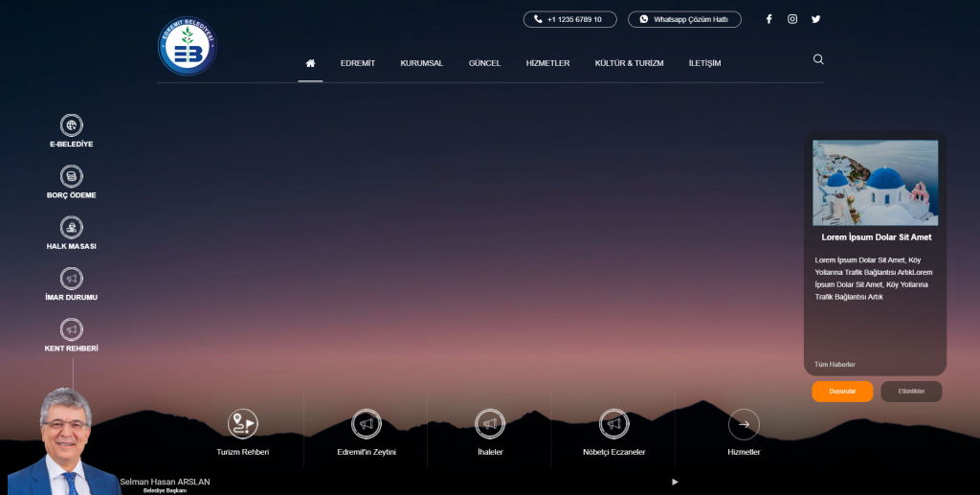Switch to the Etkinlikler tab

911,392
